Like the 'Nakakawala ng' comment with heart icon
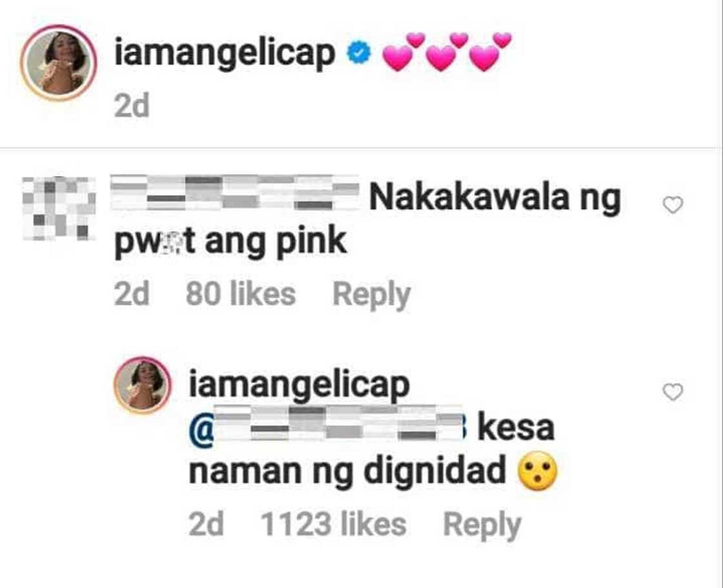 click(x=672, y=205)
